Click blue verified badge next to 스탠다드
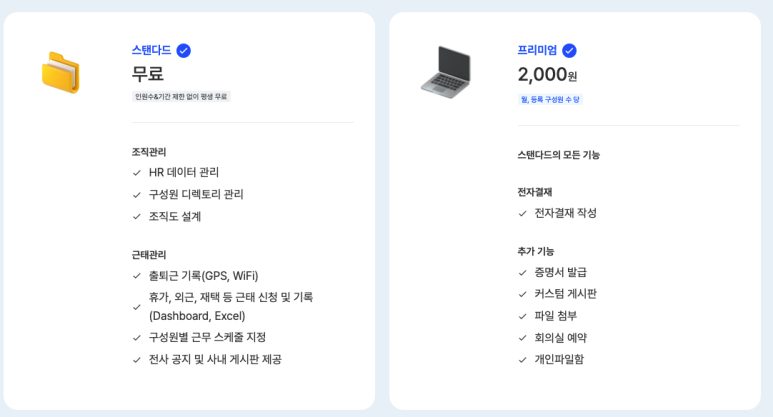This screenshot has height=417, width=773. pyautogui.click(x=183, y=51)
